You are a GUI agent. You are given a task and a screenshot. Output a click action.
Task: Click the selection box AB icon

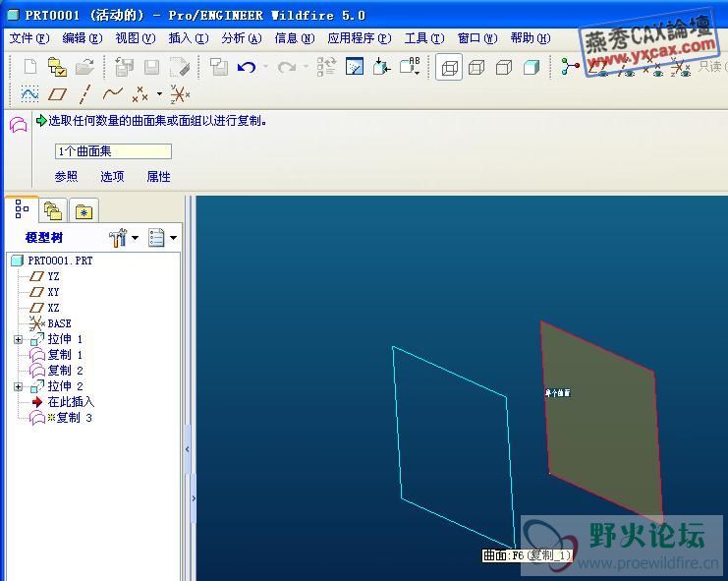click(410, 67)
